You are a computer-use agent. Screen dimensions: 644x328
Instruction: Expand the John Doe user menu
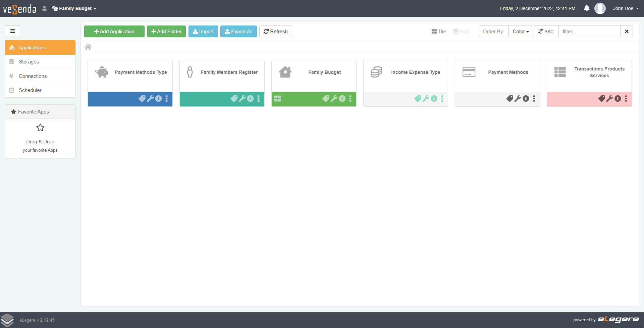point(626,8)
